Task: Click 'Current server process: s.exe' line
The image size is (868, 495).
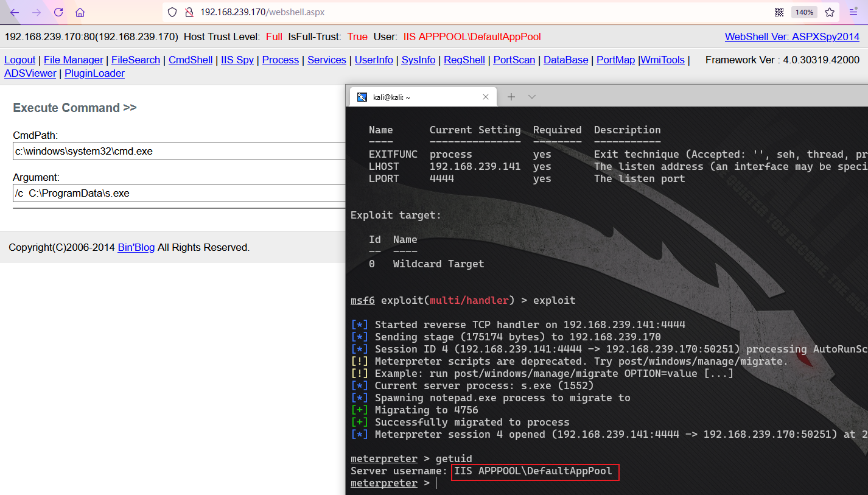Action: tap(472, 385)
